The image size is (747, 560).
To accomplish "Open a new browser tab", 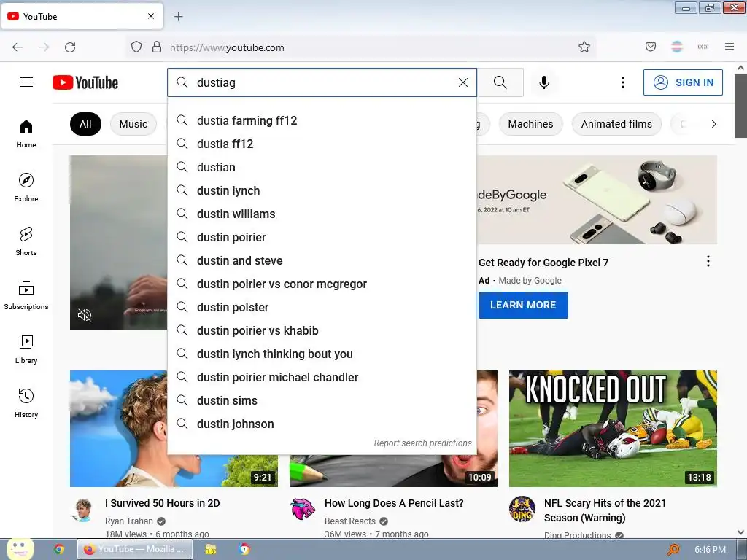I will coord(179,17).
